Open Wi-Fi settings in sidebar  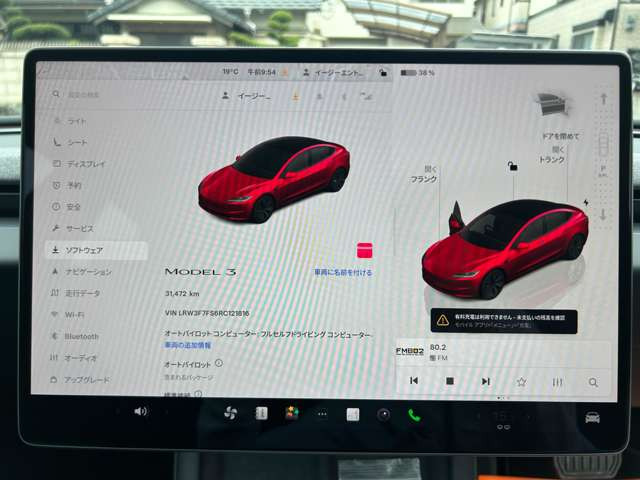point(67,315)
